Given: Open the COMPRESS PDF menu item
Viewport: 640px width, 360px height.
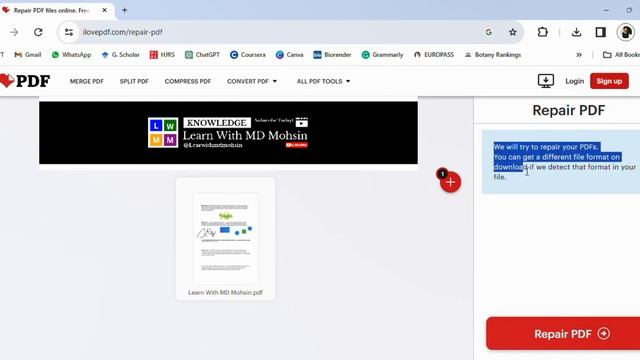Looking at the screenshot, I should [x=188, y=81].
